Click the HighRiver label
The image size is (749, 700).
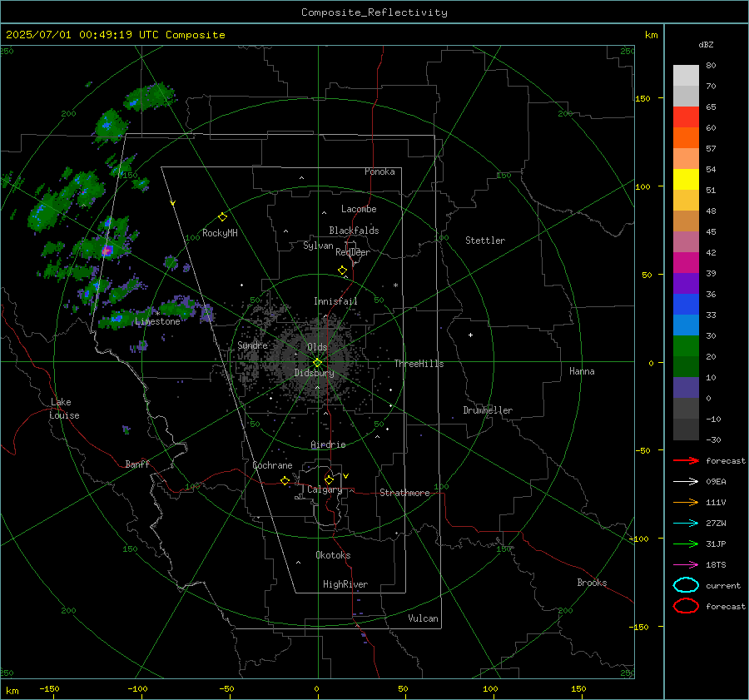[345, 584]
